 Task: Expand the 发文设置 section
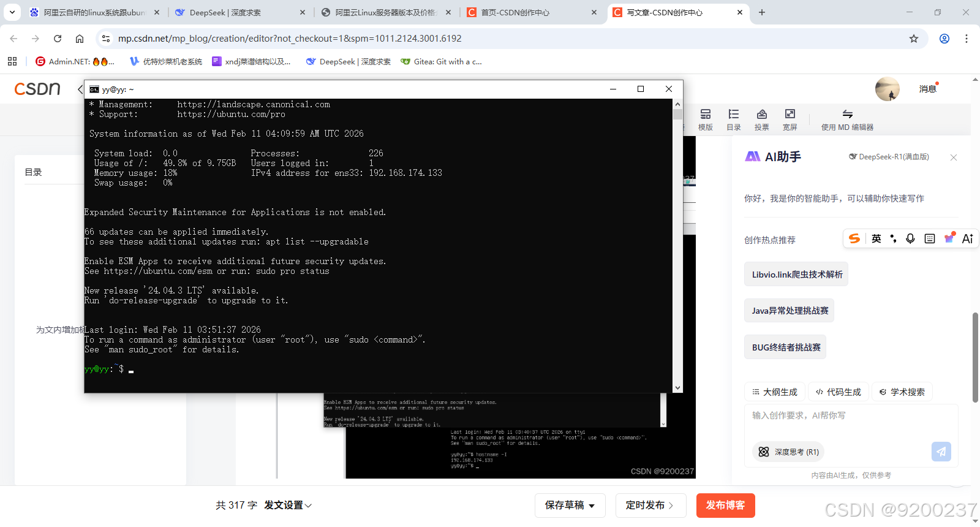click(288, 505)
